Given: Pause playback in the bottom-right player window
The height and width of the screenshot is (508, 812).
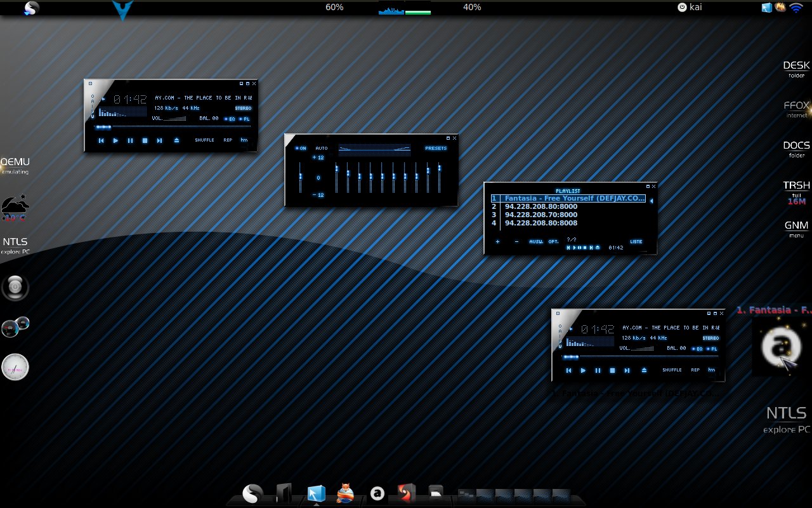Looking at the screenshot, I should pyautogui.click(x=598, y=370).
